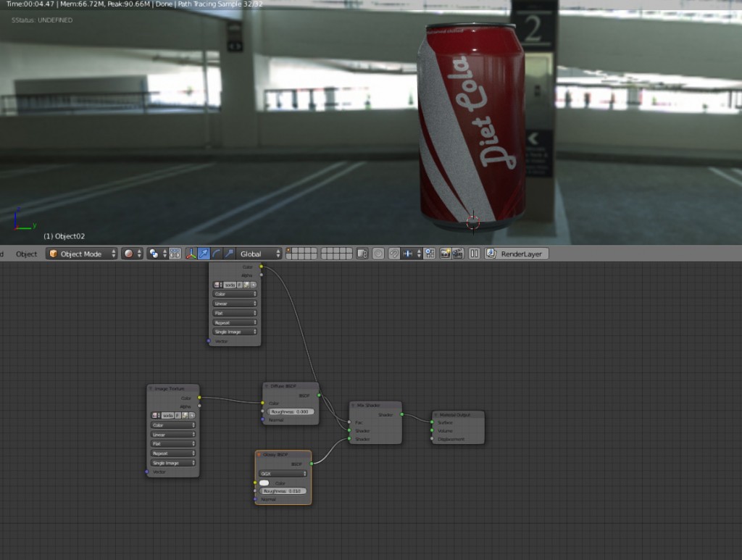Open the Object menu

coord(26,254)
